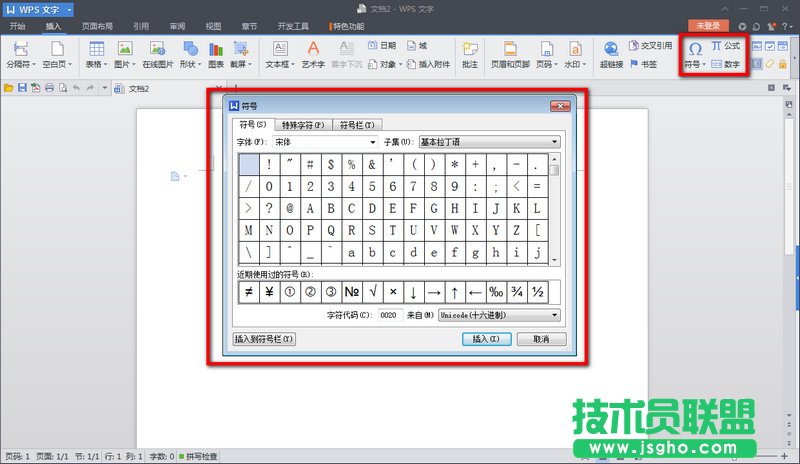
Task: Click the zoom in plus button
Action: click(x=785, y=456)
